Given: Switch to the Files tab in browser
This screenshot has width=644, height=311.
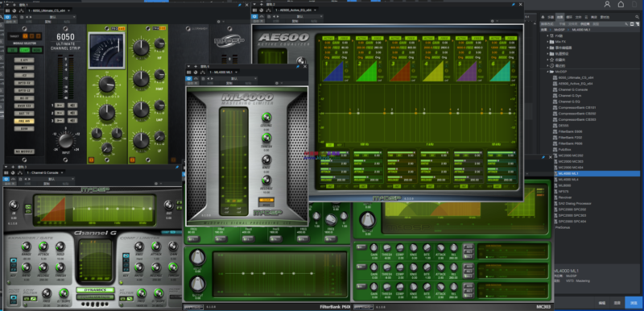Looking at the screenshot, I should click(578, 17).
